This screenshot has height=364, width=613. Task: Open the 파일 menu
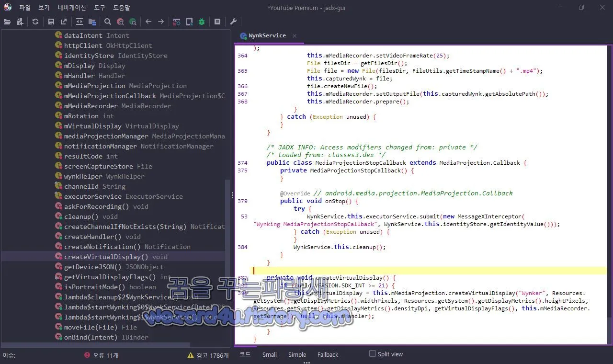tap(25, 8)
